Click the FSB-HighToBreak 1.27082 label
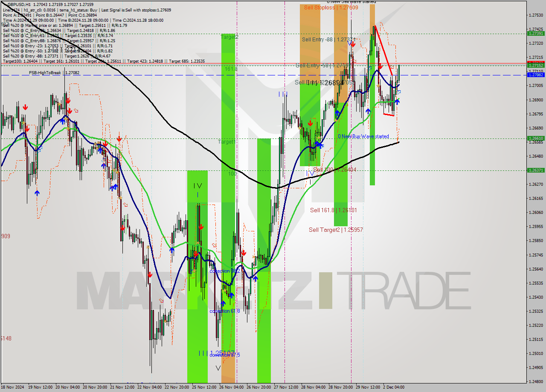 54,73
